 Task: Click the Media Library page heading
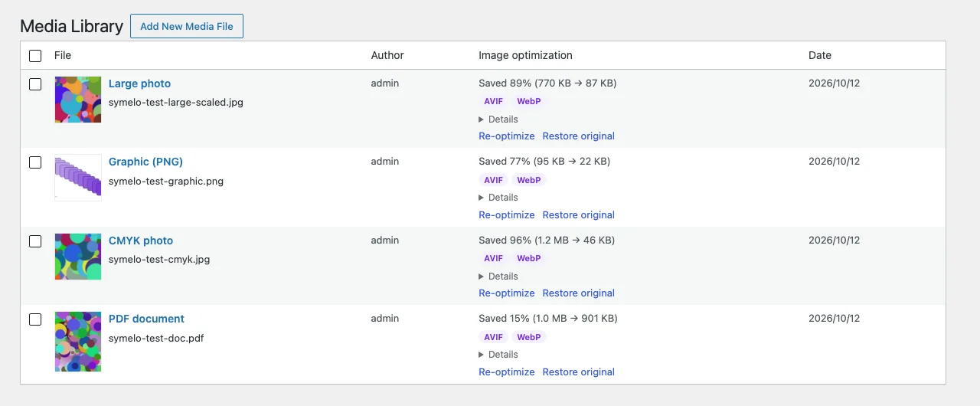(x=71, y=26)
